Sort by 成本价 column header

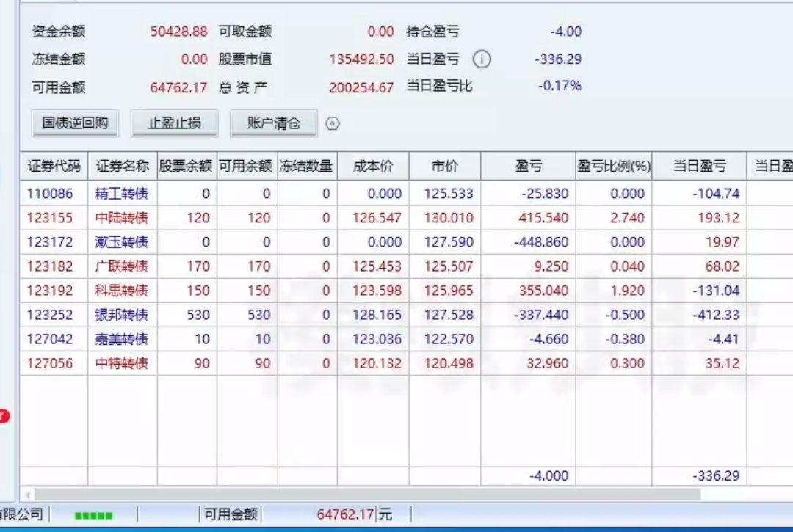coord(373,166)
